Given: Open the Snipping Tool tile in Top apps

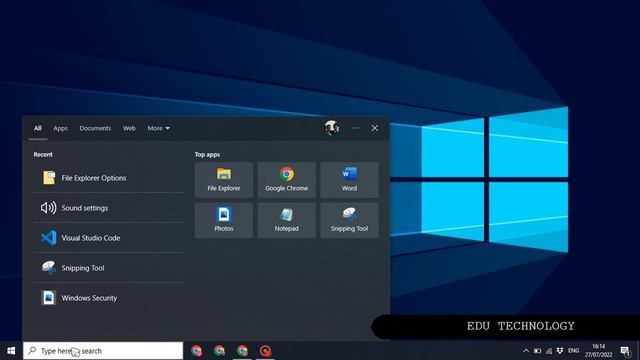Looking at the screenshot, I should point(349,220).
